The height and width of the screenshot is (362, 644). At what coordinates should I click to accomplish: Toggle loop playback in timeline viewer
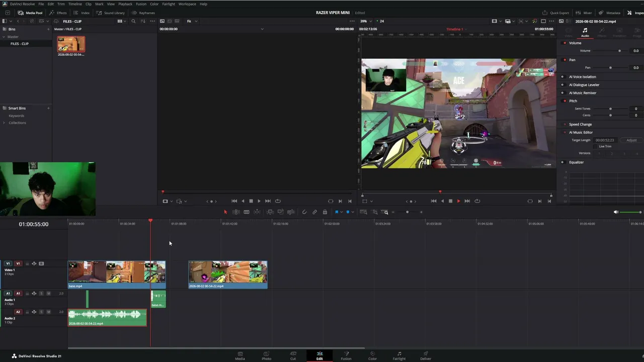(x=477, y=201)
